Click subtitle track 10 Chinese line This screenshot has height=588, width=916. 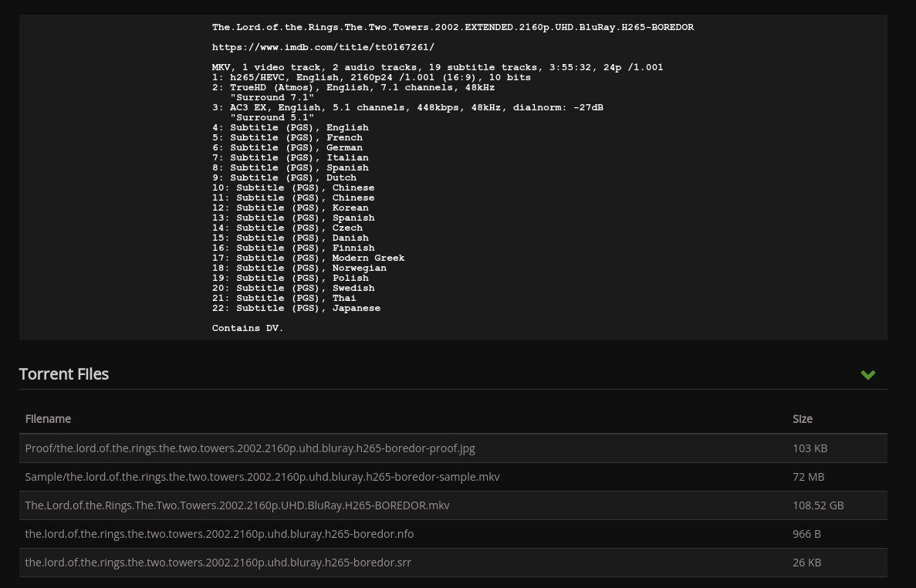point(293,188)
